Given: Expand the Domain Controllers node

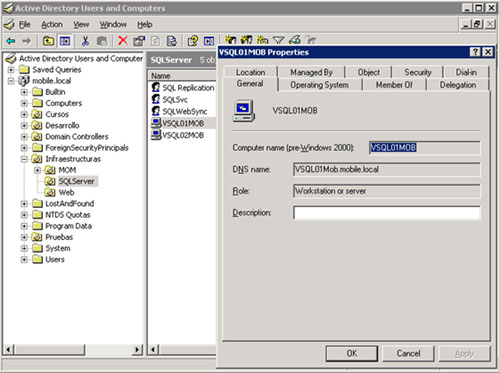Looking at the screenshot, I should click(x=24, y=137).
